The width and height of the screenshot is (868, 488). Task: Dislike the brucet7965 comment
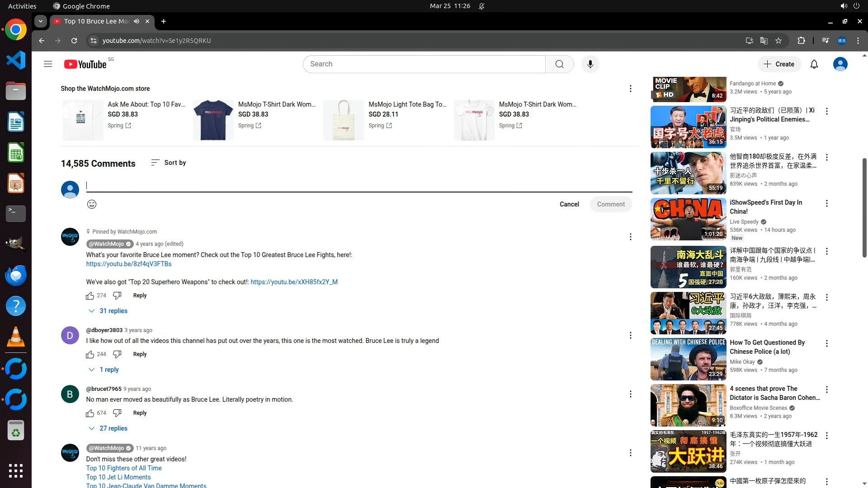(x=117, y=413)
